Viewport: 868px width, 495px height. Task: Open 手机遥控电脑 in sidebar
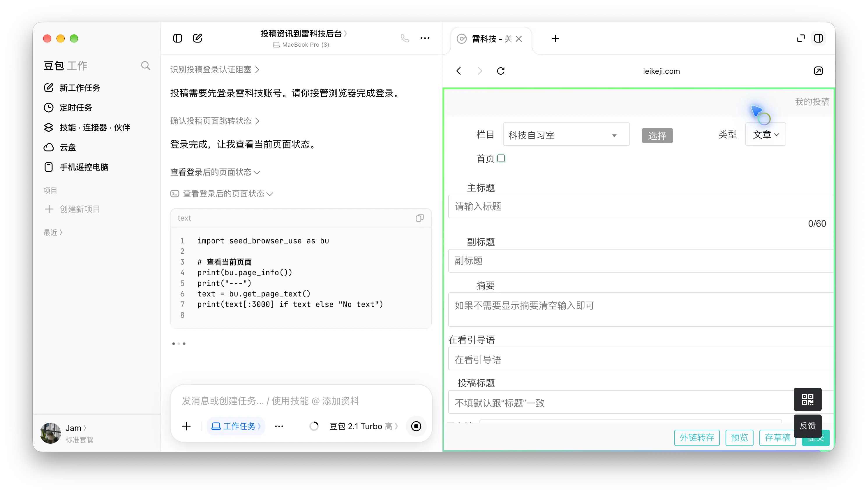[76, 167]
